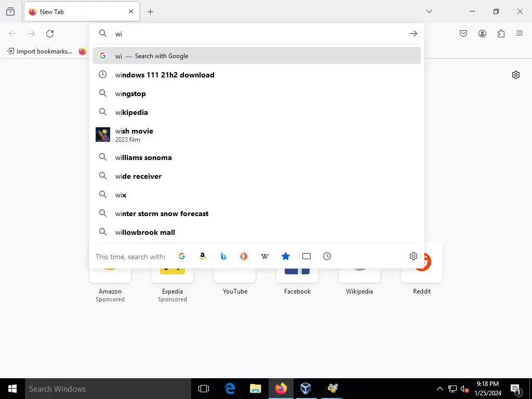Viewport: 532px width, 399px height.
Task: Search in open Tabs icon
Action: click(x=307, y=256)
